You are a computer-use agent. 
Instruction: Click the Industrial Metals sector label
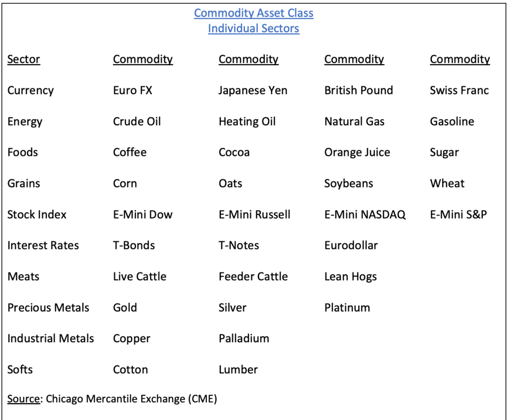pyautogui.click(x=51, y=338)
